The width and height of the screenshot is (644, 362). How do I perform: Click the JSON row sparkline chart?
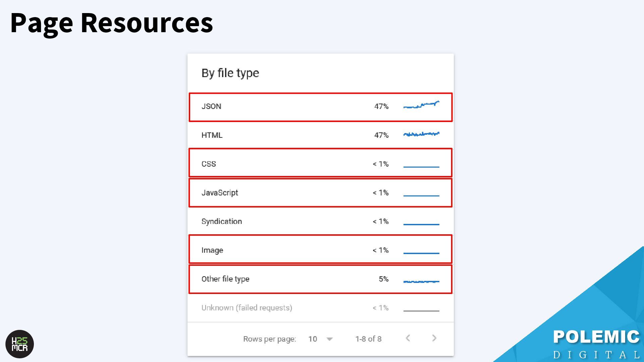point(421,105)
